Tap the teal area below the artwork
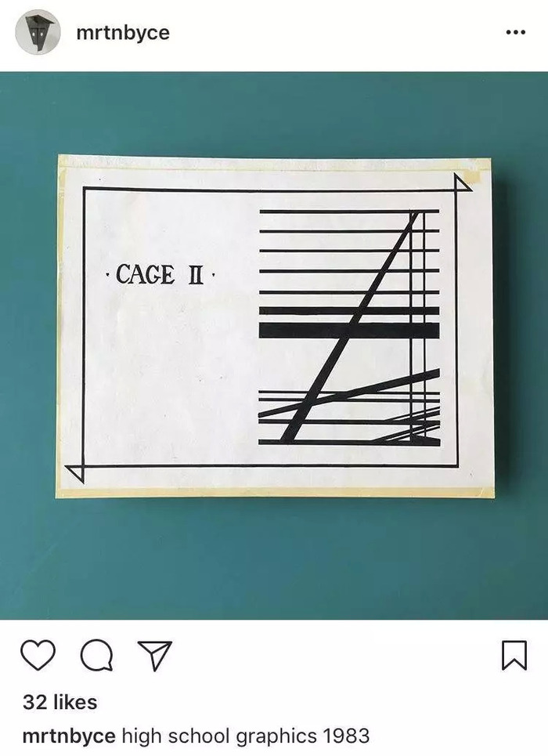 pos(274,559)
